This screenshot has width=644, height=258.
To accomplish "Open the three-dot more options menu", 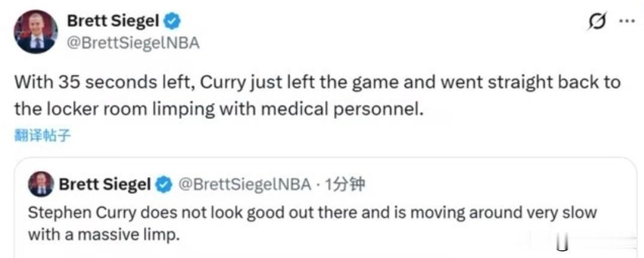I will coord(626,21).
